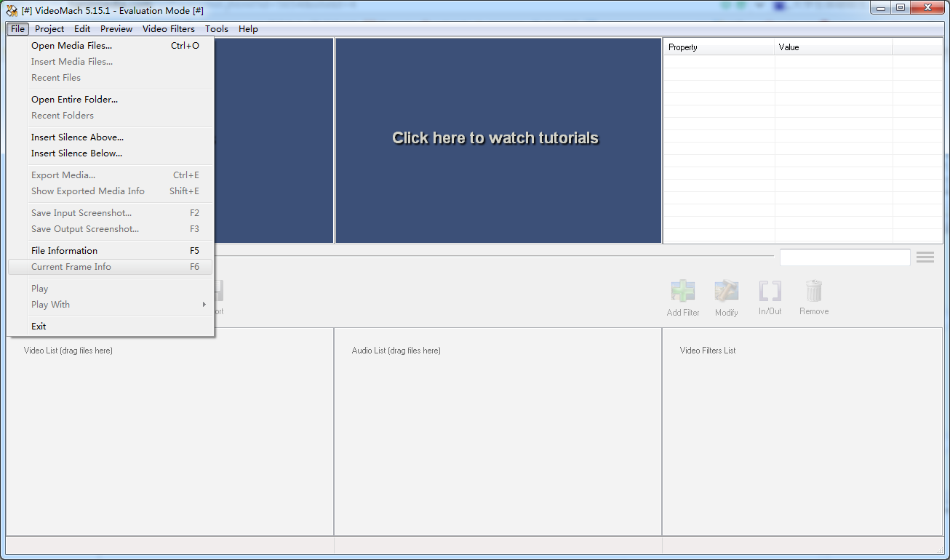Screen dimensions: 950x560
Task: Click the text field above the filter buttons
Action: coord(845,257)
